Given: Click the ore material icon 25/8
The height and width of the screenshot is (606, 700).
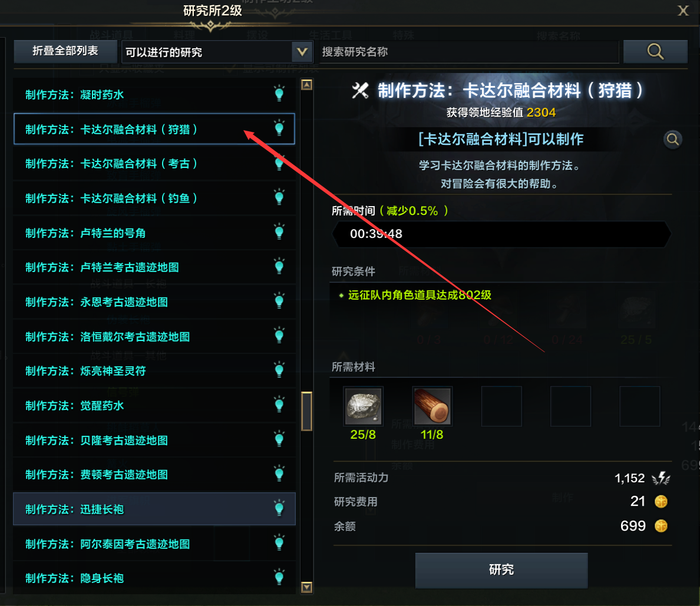Looking at the screenshot, I should (x=364, y=406).
